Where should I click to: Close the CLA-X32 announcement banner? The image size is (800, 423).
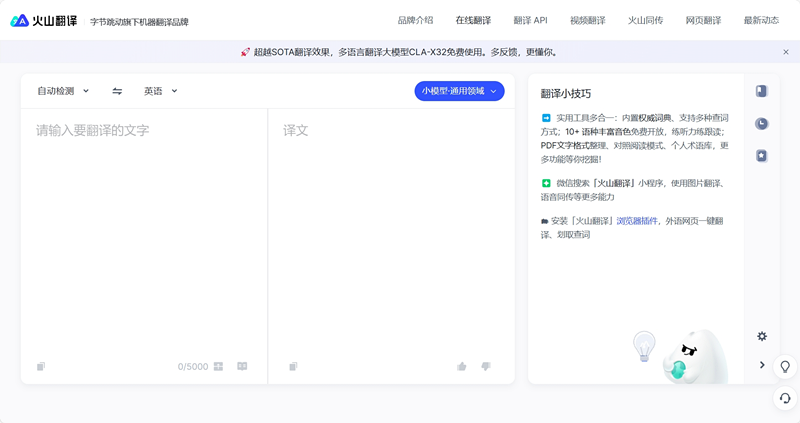pyautogui.click(x=786, y=52)
